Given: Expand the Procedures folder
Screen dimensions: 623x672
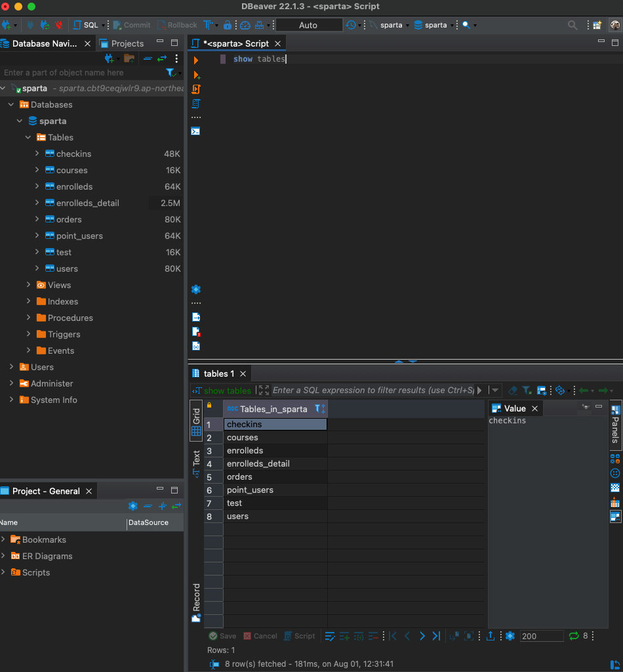Looking at the screenshot, I should coord(28,318).
